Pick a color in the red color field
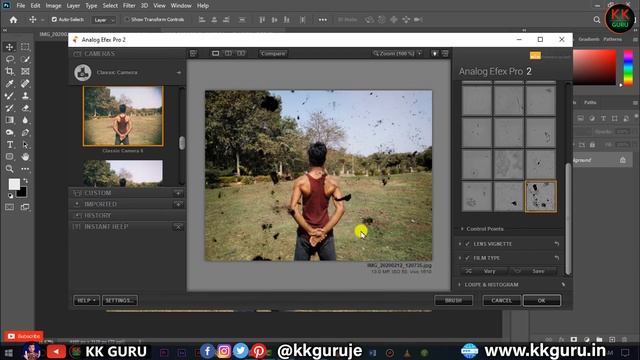 pos(594,67)
